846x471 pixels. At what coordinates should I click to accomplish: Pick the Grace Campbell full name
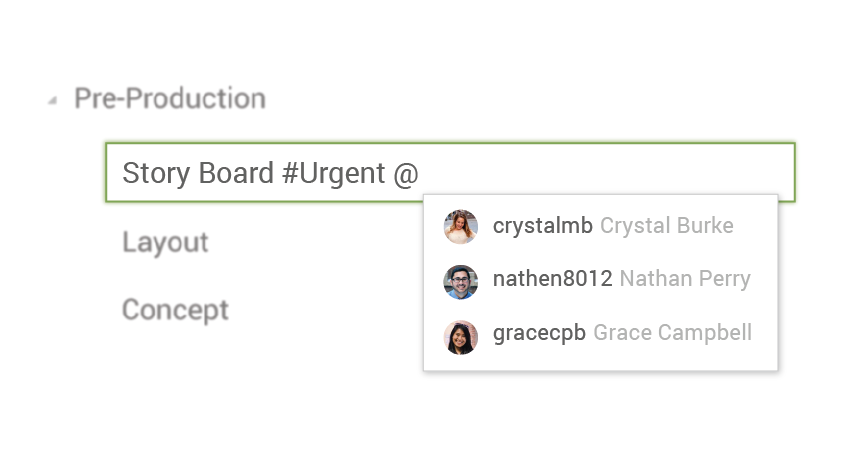672,333
